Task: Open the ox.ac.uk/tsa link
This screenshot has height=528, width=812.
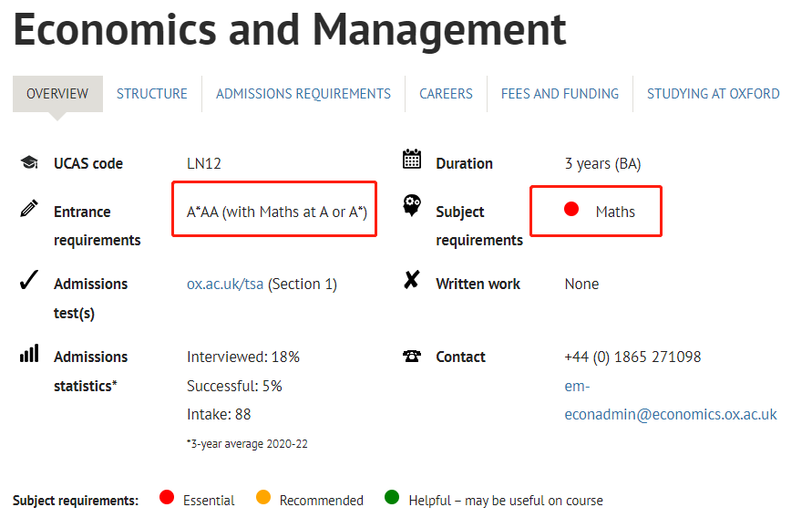Action: coord(225,284)
